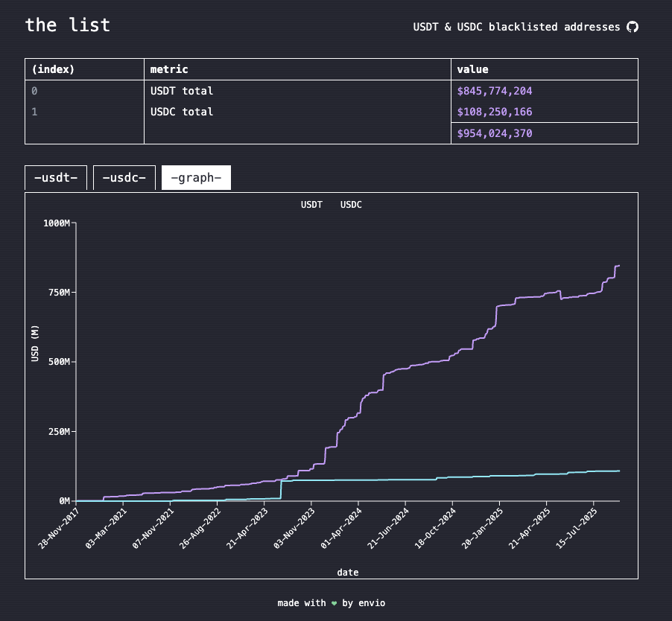
Task: Click the 1000M y-axis label
Action: coord(57,223)
